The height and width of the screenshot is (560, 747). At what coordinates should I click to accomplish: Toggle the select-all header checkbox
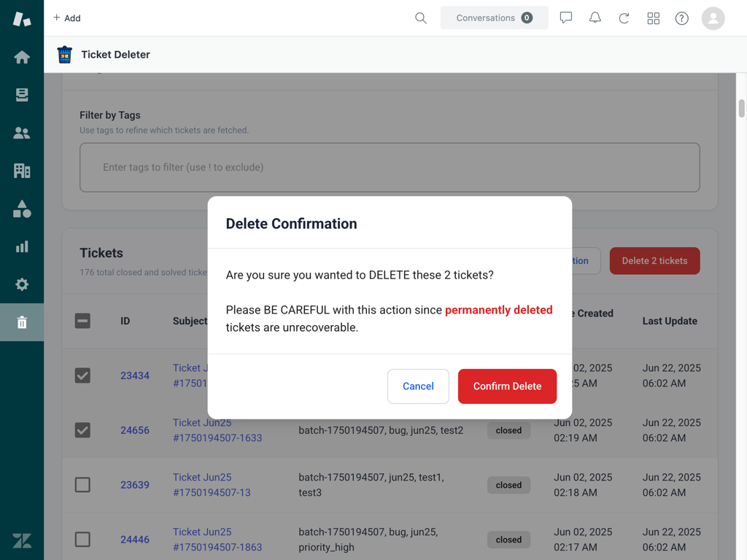[82, 321]
